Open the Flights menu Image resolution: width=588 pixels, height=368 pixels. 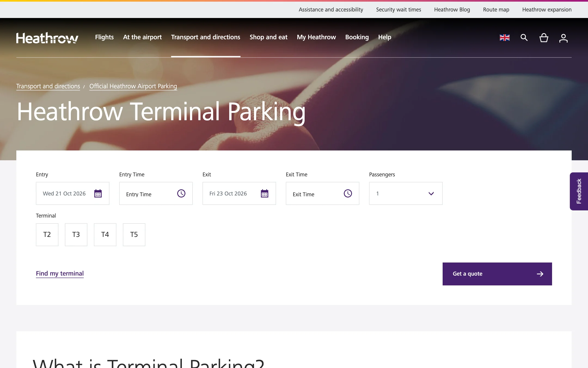point(104,37)
